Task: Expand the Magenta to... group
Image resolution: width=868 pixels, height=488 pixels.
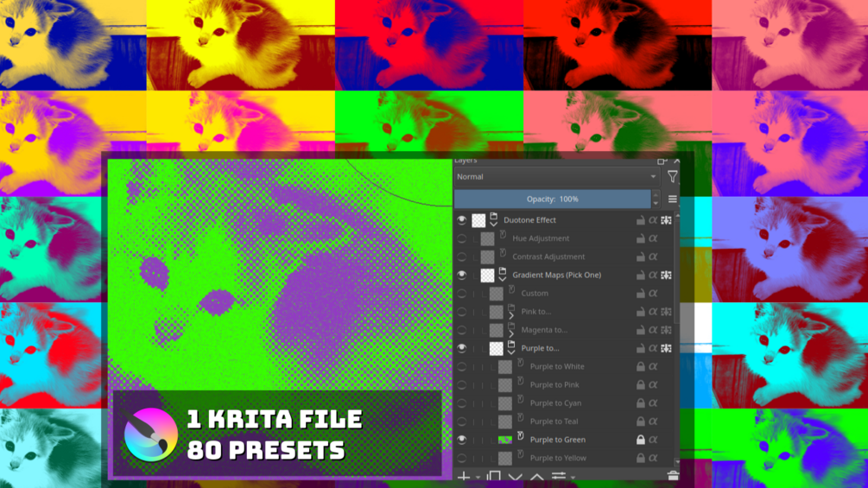Action: [511, 334]
